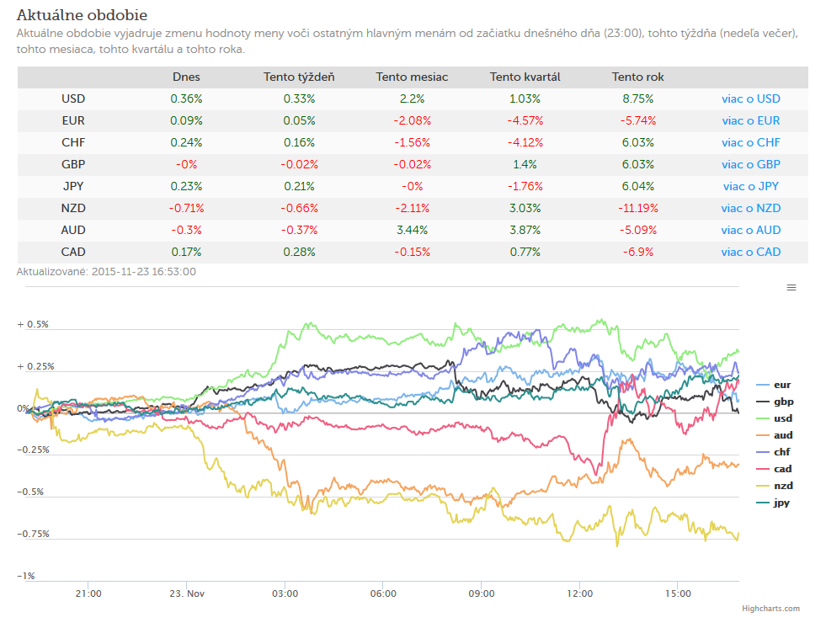Open the chart context menu hamburger icon

pyautogui.click(x=791, y=288)
